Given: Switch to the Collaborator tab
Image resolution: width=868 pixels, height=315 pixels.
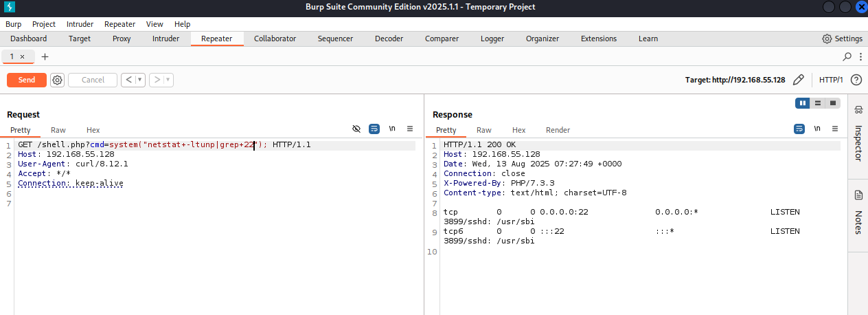Looking at the screenshot, I should click(x=275, y=39).
